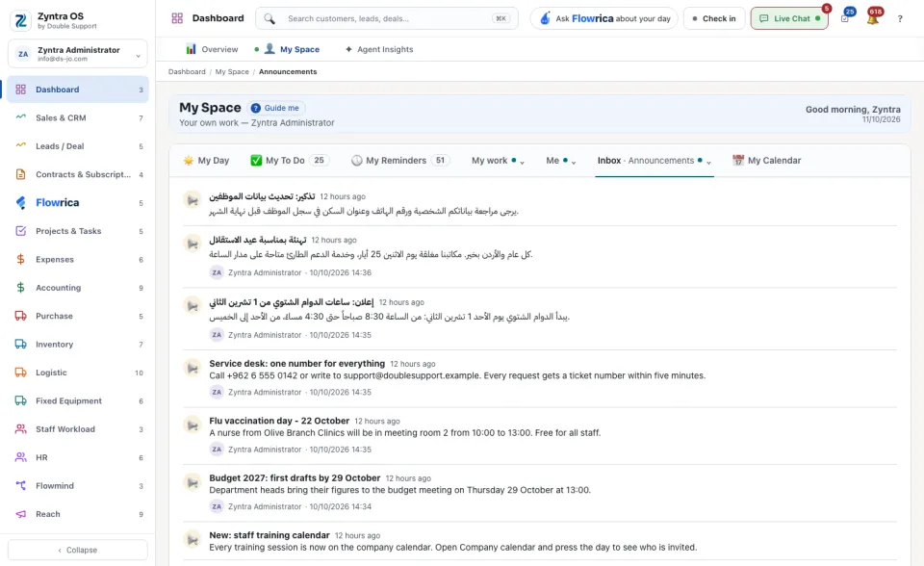Switch to the Agent Insights tab
The width and height of the screenshot is (924, 566).
tap(379, 49)
